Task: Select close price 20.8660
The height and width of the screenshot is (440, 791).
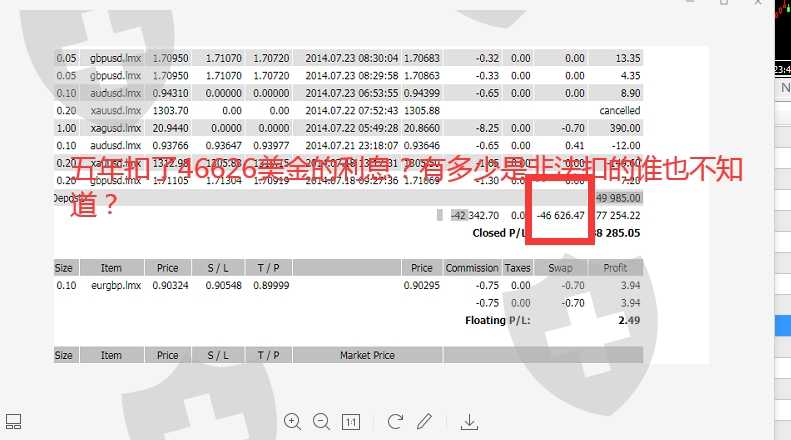Action: [x=422, y=128]
